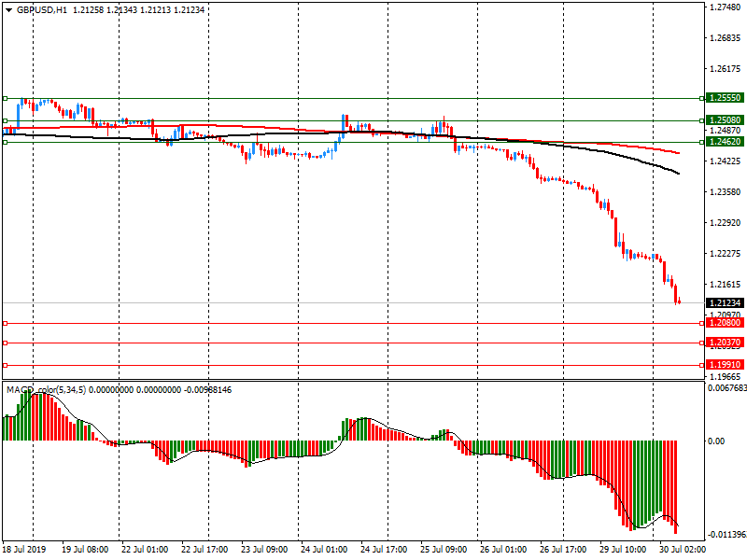
Task: Click the 18 Jul 2019 date label
Action: [x=24, y=549]
